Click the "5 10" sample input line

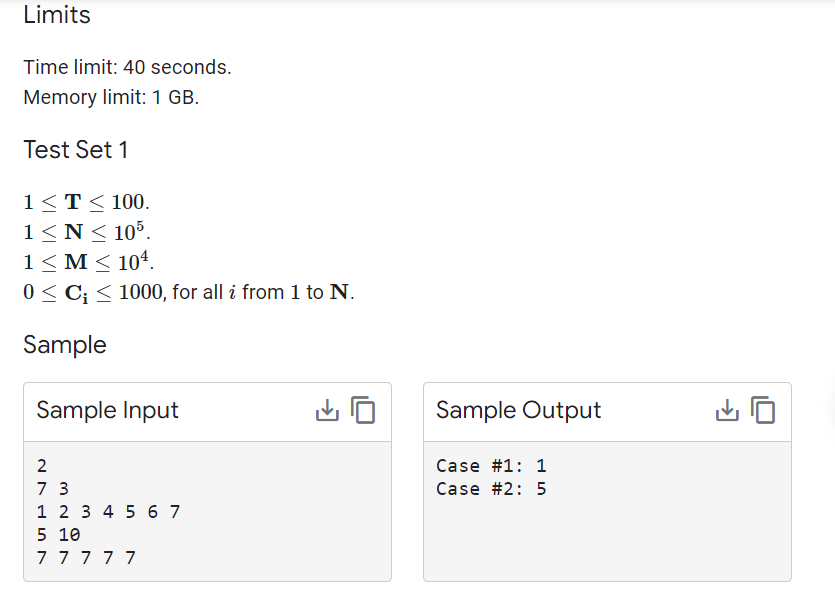pos(58,535)
